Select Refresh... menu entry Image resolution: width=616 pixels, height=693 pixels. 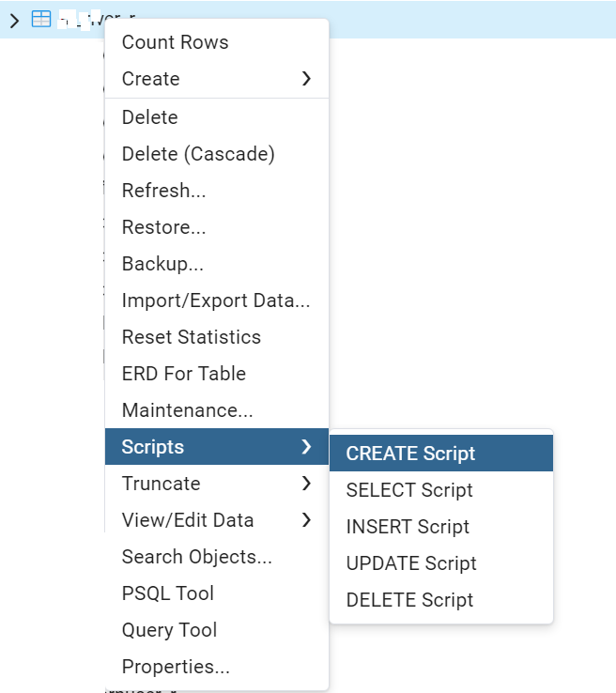click(217, 191)
